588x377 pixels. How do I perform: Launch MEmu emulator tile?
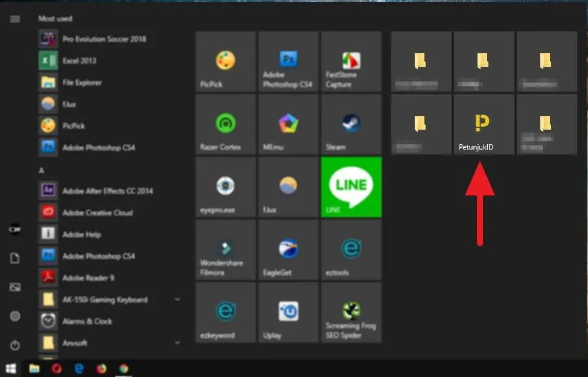click(x=289, y=124)
